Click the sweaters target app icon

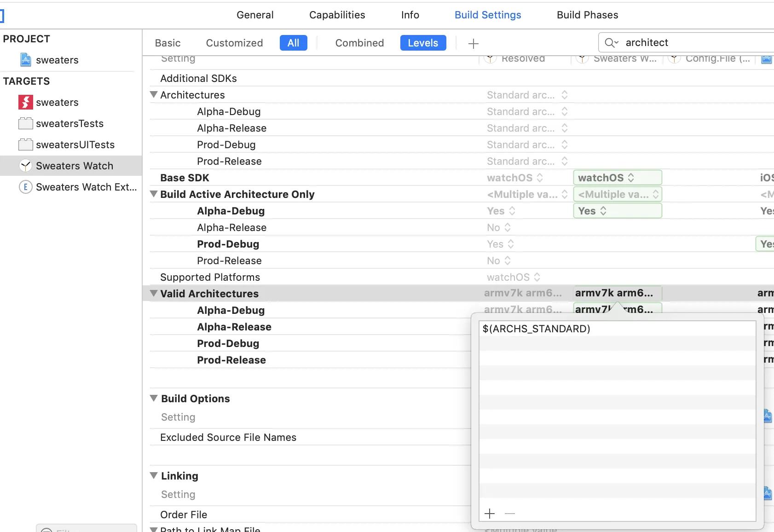[26, 102]
